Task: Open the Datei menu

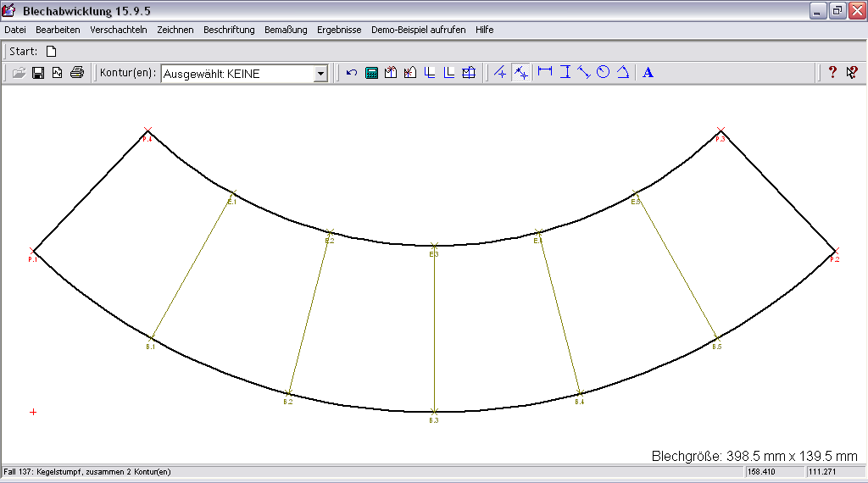Action: pyautogui.click(x=15, y=30)
